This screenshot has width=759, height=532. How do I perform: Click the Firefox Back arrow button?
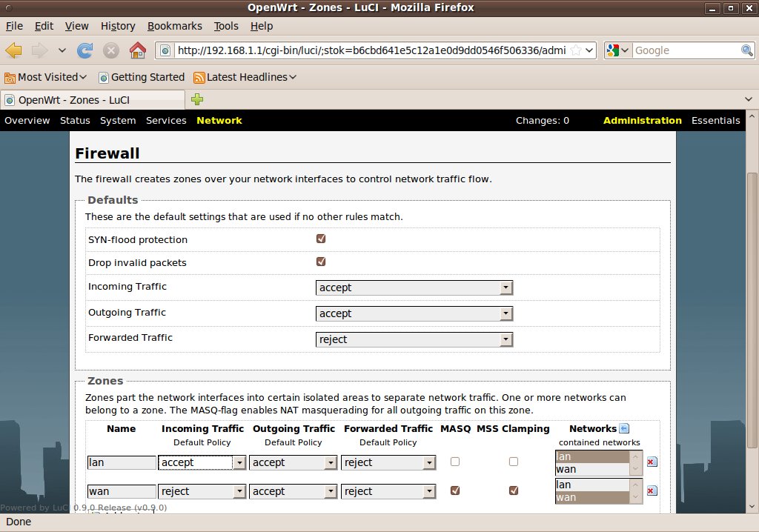click(x=14, y=50)
